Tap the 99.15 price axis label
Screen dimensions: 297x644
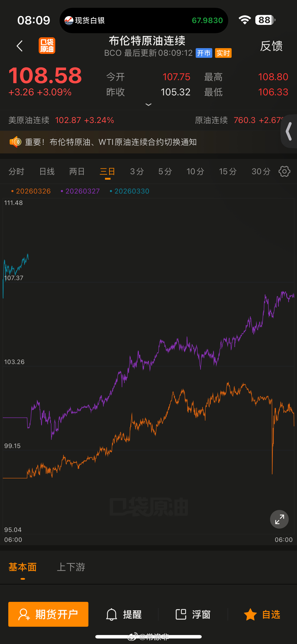[x=12, y=446]
